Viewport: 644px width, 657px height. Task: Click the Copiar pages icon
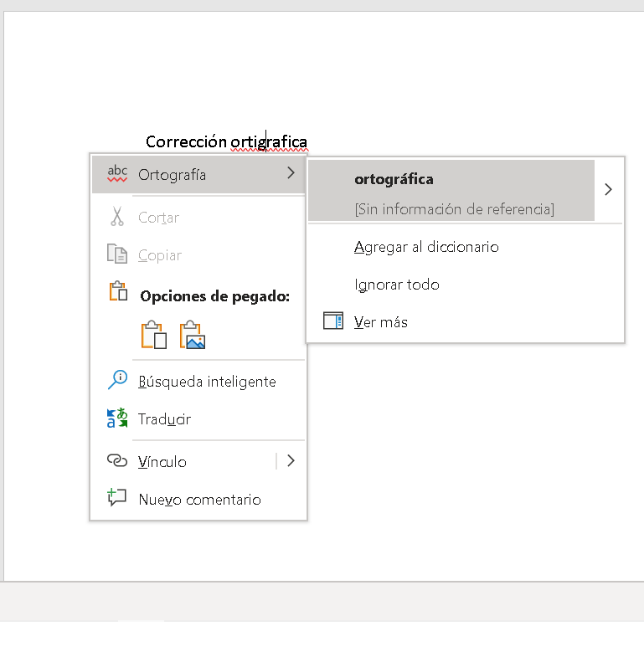click(117, 254)
